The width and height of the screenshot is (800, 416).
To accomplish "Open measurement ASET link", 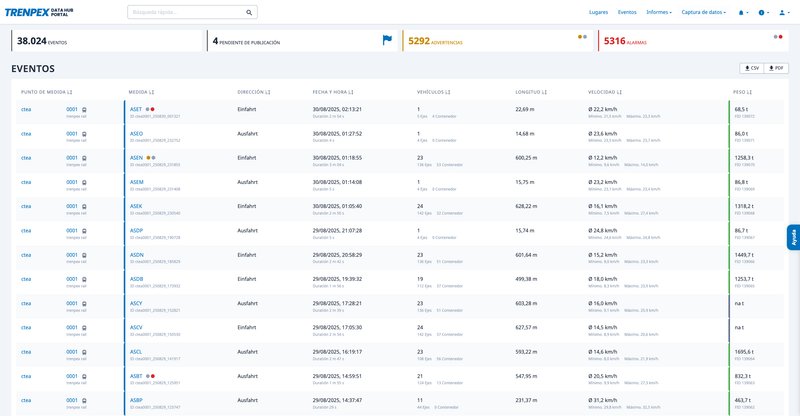I will [136, 109].
